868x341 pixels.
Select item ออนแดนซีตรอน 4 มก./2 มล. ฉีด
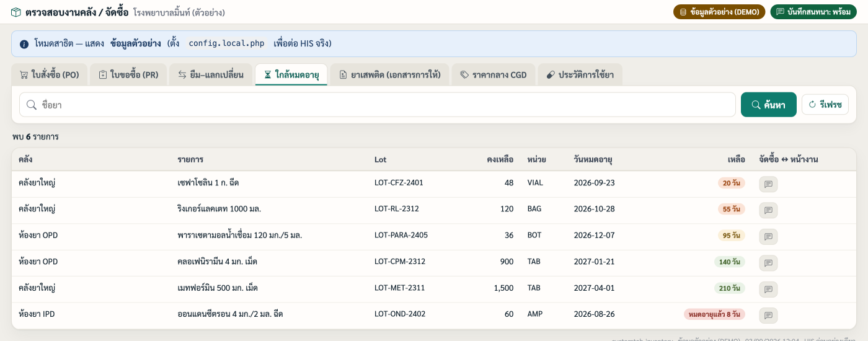pos(230,314)
